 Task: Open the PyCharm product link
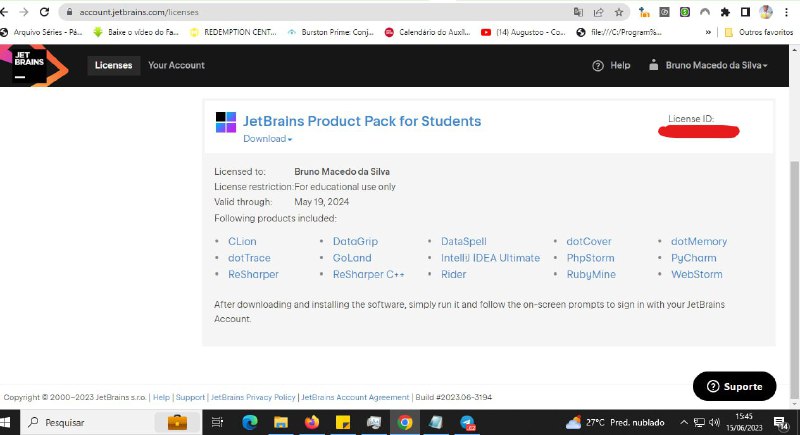pyautogui.click(x=693, y=258)
